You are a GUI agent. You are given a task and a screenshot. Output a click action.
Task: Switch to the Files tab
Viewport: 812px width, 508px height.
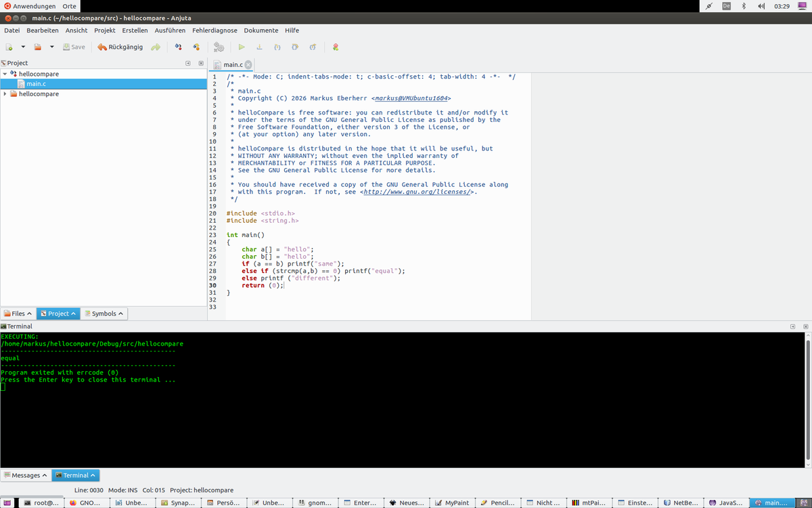click(x=18, y=314)
